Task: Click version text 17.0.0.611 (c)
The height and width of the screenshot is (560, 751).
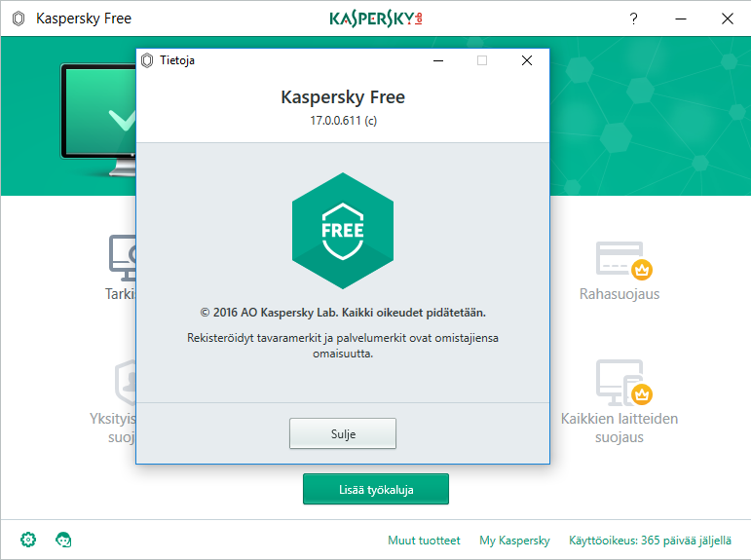Action: point(343,120)
